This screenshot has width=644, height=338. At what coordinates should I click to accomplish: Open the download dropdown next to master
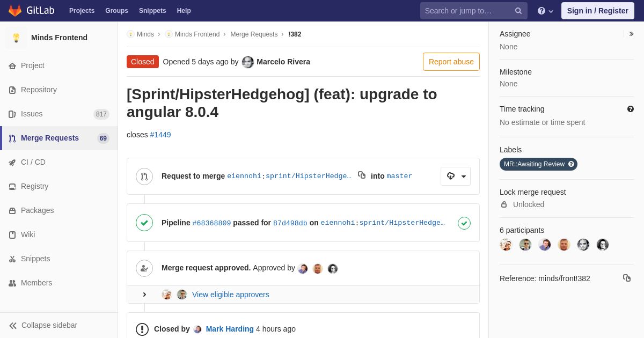coord(456,176)
